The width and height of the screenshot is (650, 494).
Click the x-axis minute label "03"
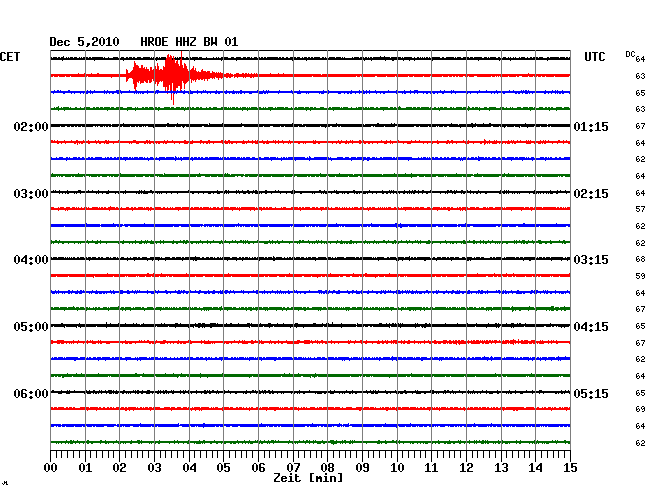click(x=154, y=468)
